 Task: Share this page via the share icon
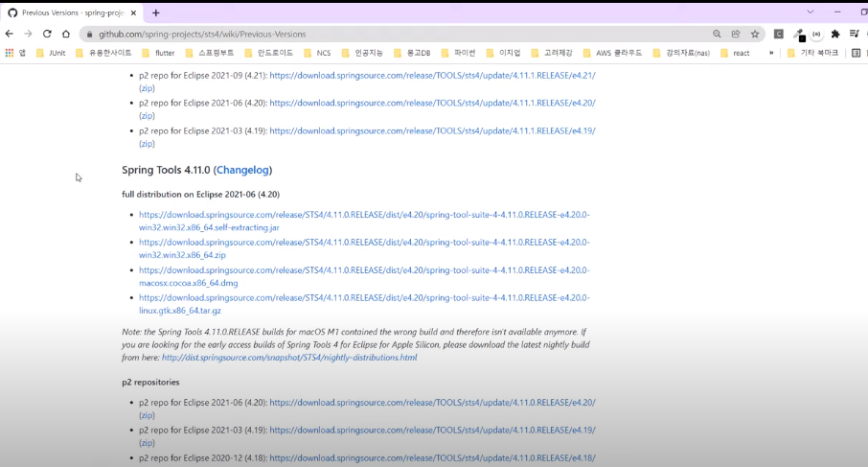click(x=736, y=34)
